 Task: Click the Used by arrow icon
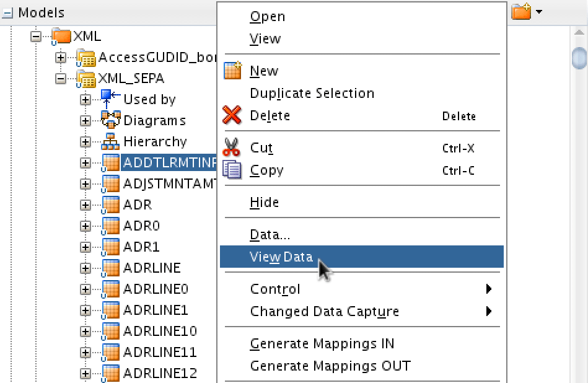[x=111, y=99]
